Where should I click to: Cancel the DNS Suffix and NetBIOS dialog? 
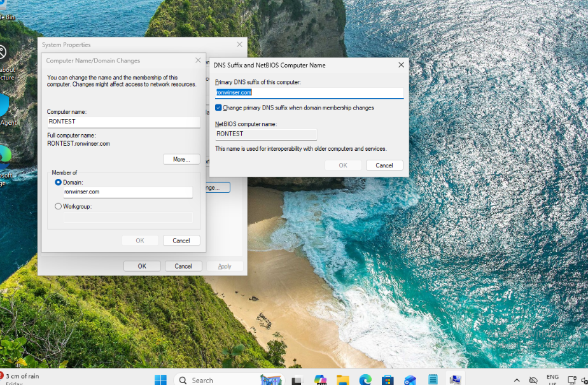(x=384, y=165)
